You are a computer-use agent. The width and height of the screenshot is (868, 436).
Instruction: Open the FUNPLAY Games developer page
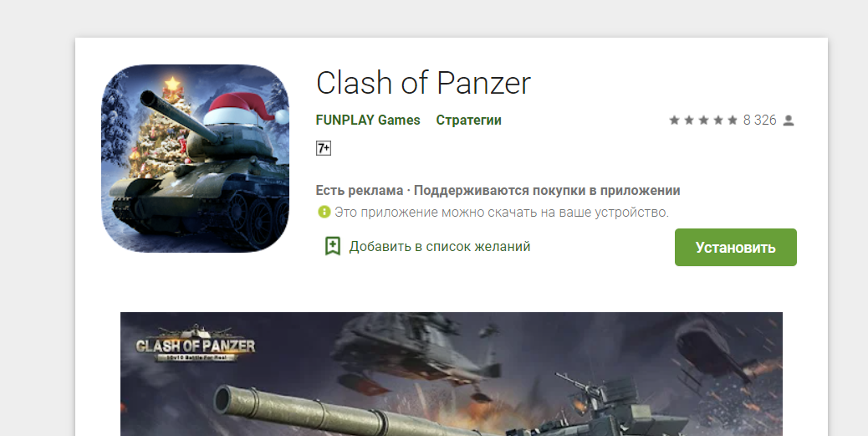pos(368,121)
